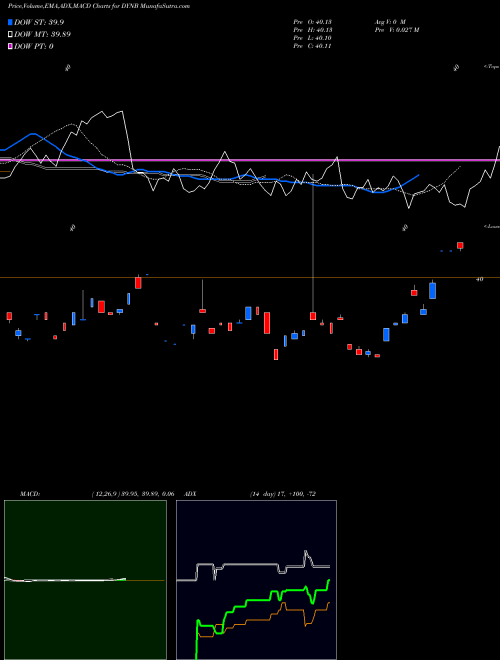Click the 'Pre O: 40.13' value

(313, 22)
